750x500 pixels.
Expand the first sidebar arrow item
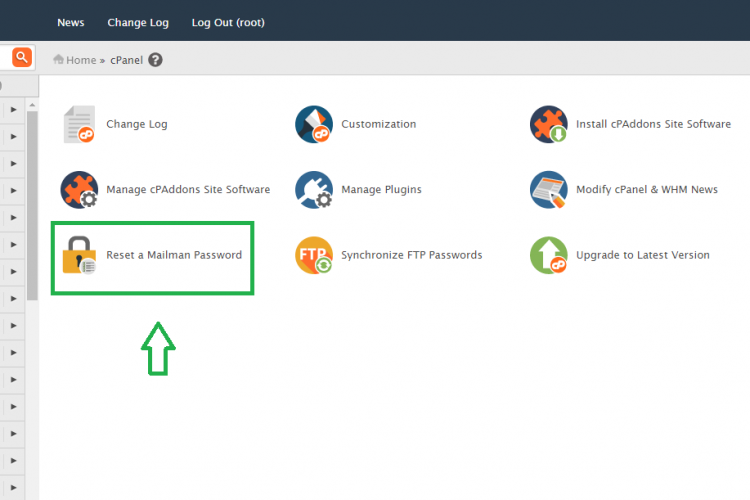(13, 110)
